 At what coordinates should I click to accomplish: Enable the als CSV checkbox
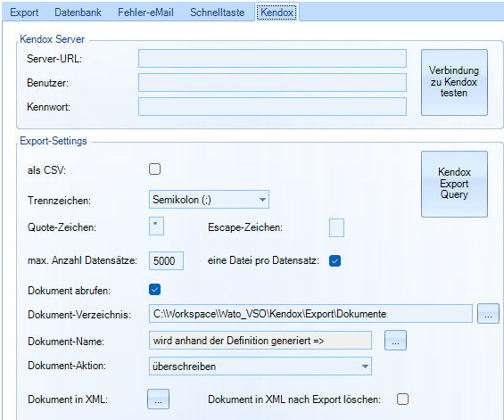(x=154, y=169)
